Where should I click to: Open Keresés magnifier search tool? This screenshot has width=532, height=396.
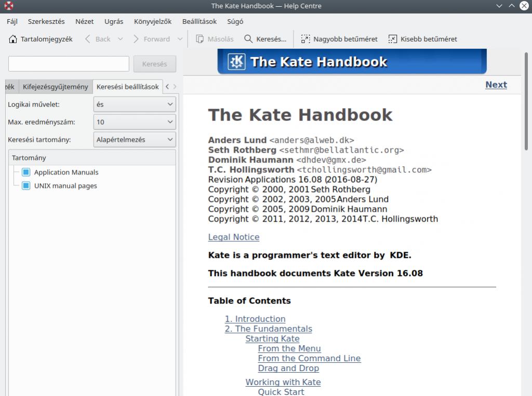[248, 39]
